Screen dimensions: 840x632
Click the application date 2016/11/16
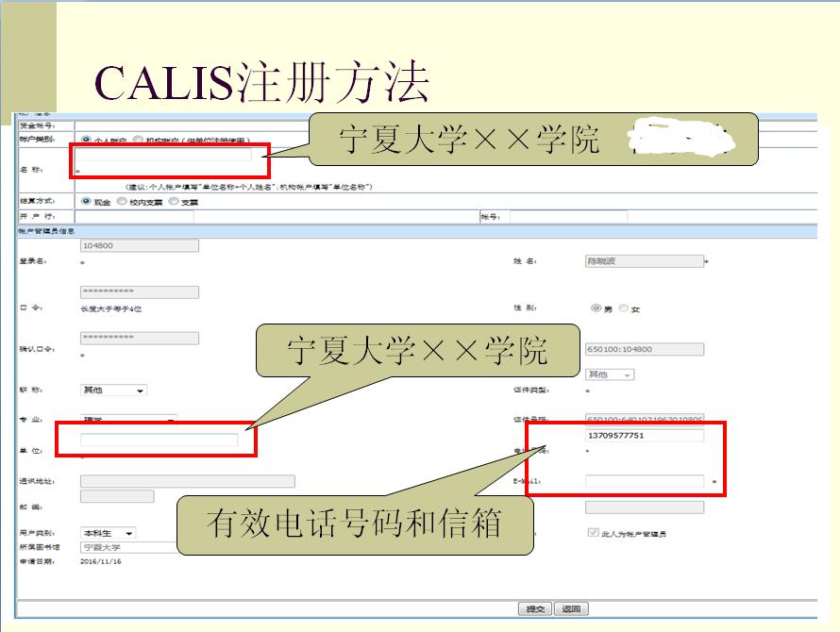[x=101, y=561]
